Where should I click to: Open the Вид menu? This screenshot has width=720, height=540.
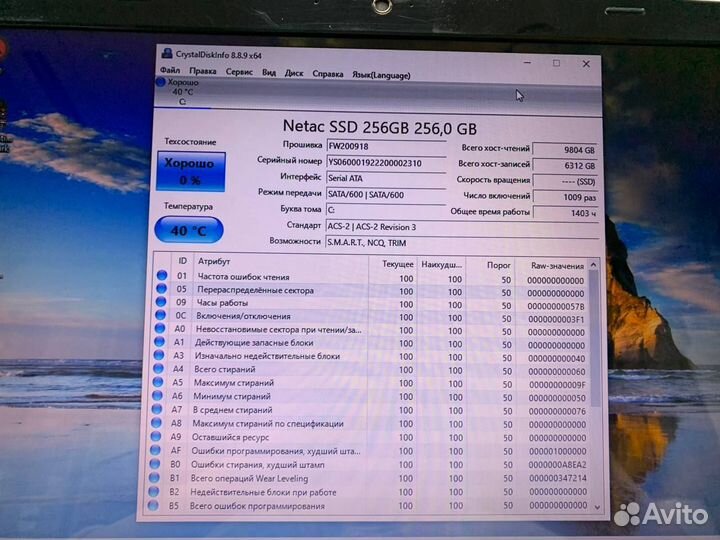(269, 73)
